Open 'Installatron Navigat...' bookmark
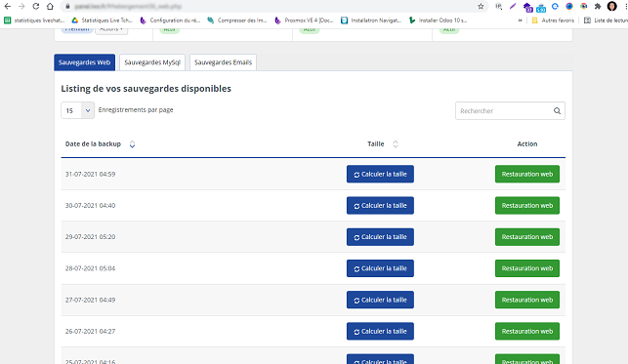Screen dimensions: 628x364 click(x=371, y=20)
